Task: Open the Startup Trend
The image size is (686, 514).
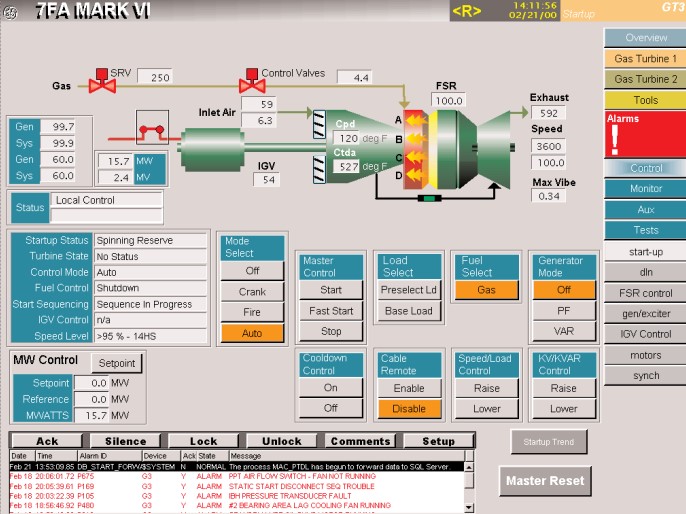Action: pyautogui.click(x=549, y=442)
